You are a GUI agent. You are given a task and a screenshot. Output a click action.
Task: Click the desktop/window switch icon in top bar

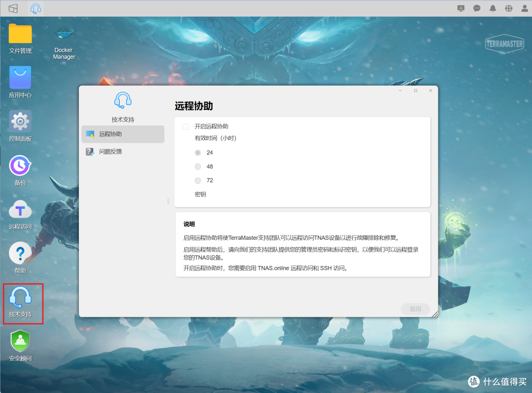tap(13, 8)
